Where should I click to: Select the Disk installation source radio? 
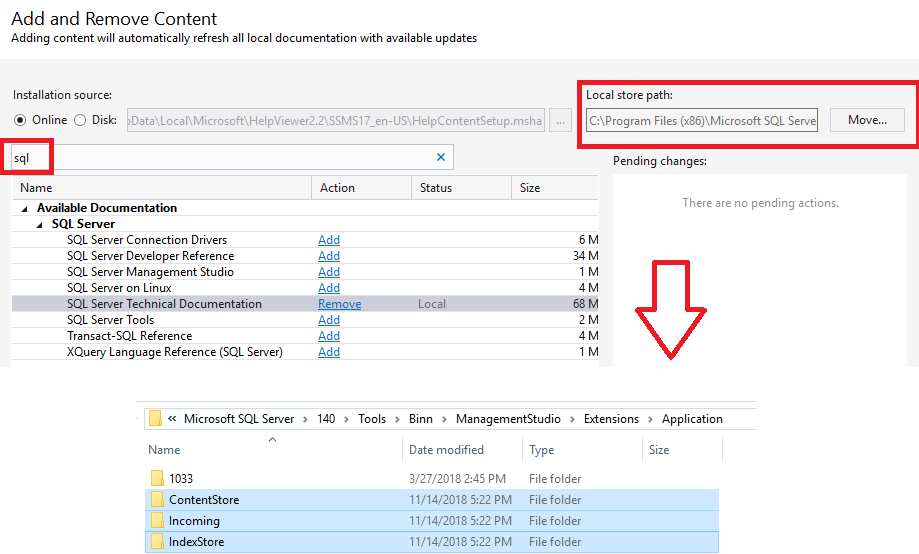[80, 120]
